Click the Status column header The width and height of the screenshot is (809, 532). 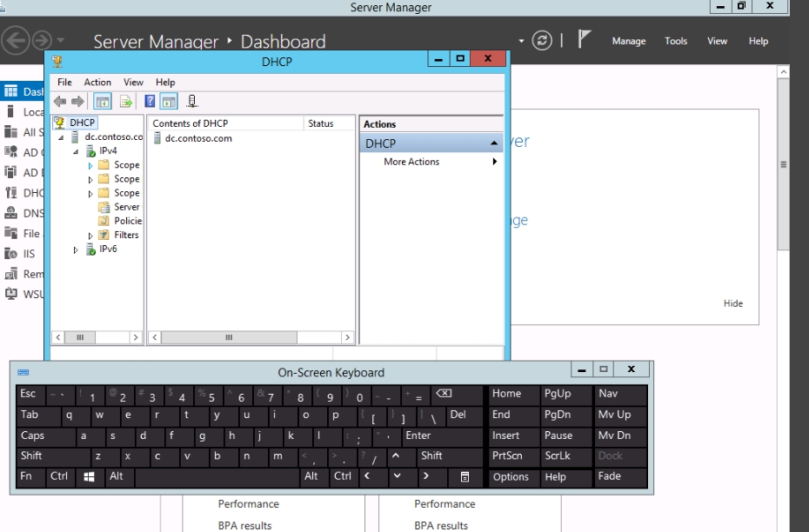coord(329,123)
